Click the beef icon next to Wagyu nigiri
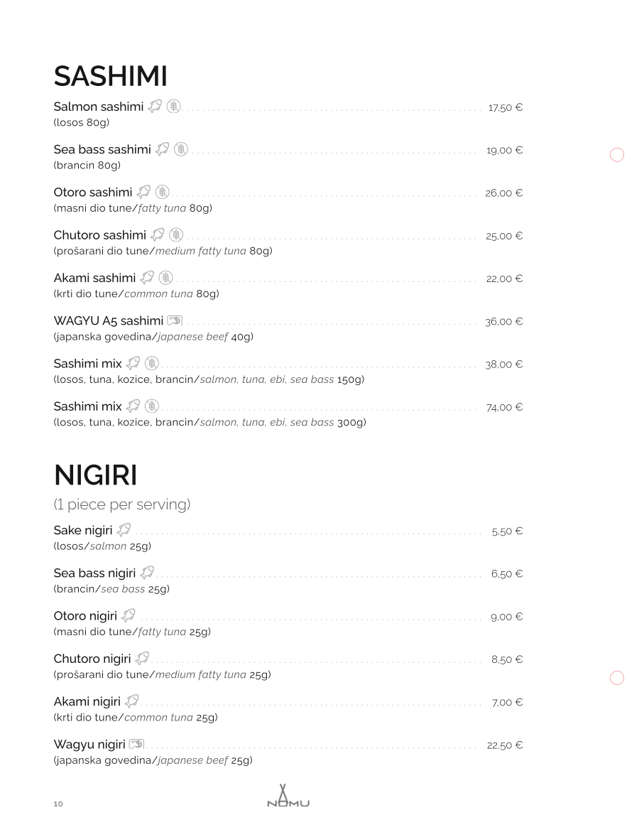 click(x=136, y=744)
